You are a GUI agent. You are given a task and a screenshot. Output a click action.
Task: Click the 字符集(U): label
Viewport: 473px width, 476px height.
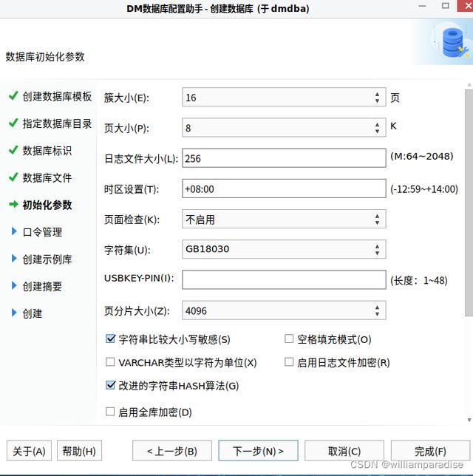click(127, 250)
